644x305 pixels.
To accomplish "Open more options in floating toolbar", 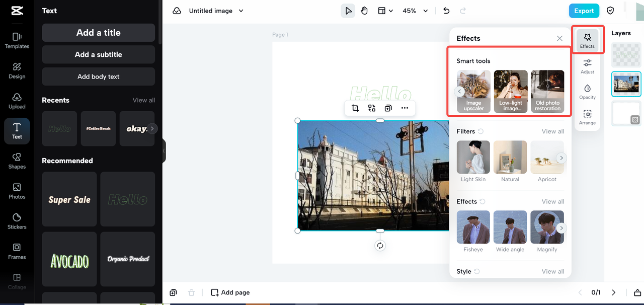I will (405, 108).
